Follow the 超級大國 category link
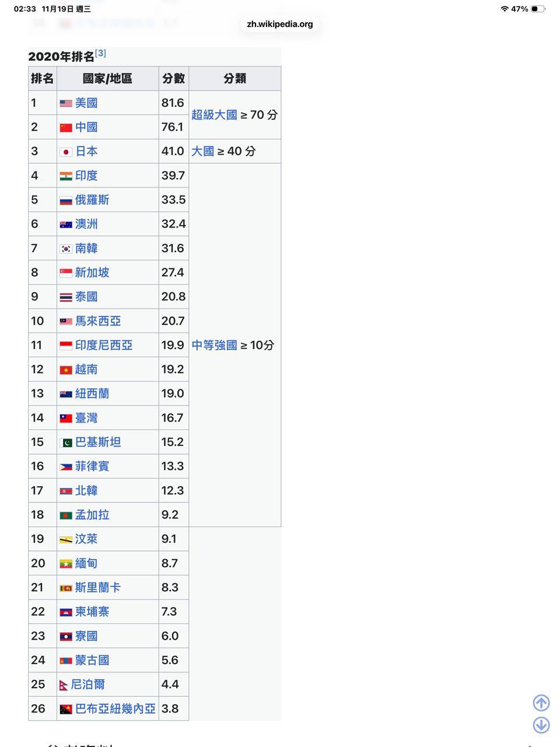This screenshot has height=747, width=560. click(x=214, y=115)
